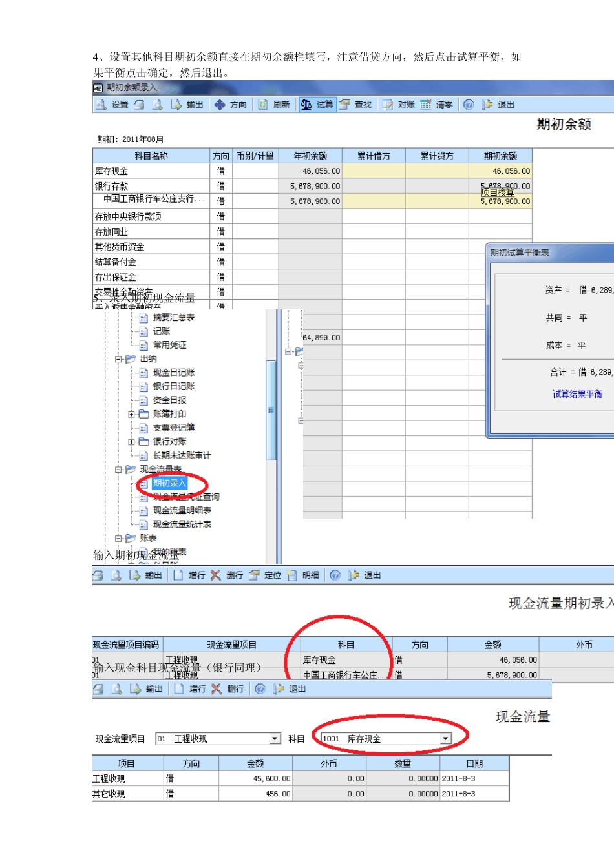Select the 工程收现 row in the 现金流量 table
The width and height of the screenshot is (614, 868).
point(301,779)
